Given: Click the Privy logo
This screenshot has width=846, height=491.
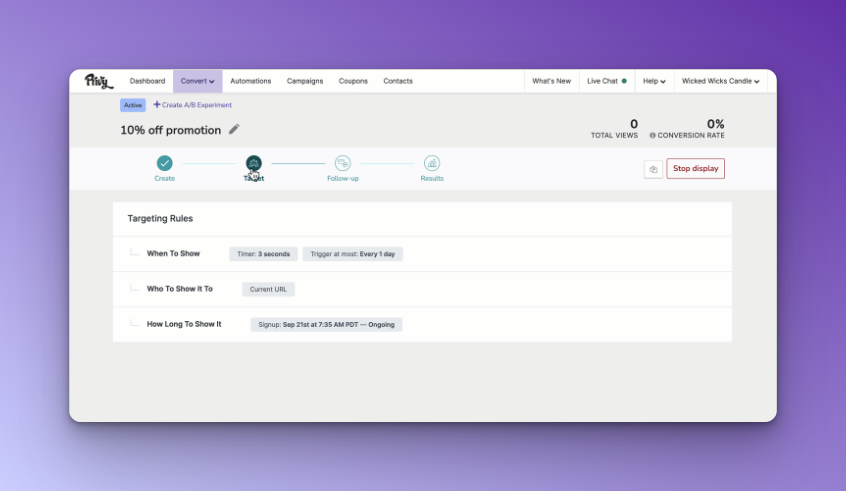Looking at the screenshot, I should [99, 81].
